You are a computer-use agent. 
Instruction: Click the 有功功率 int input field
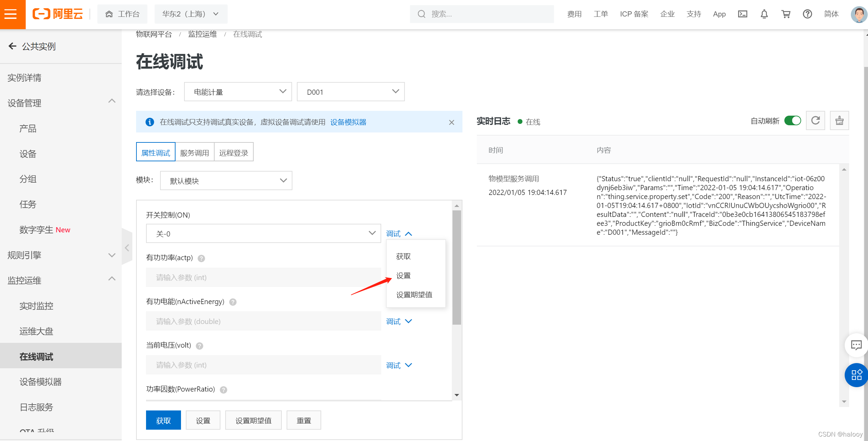(263, 277)
